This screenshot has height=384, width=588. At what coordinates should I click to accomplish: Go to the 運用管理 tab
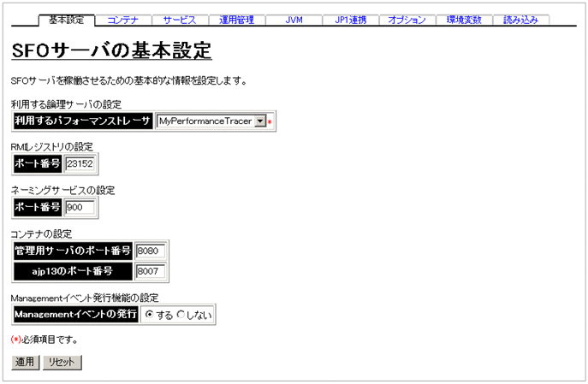coord(236,20)
